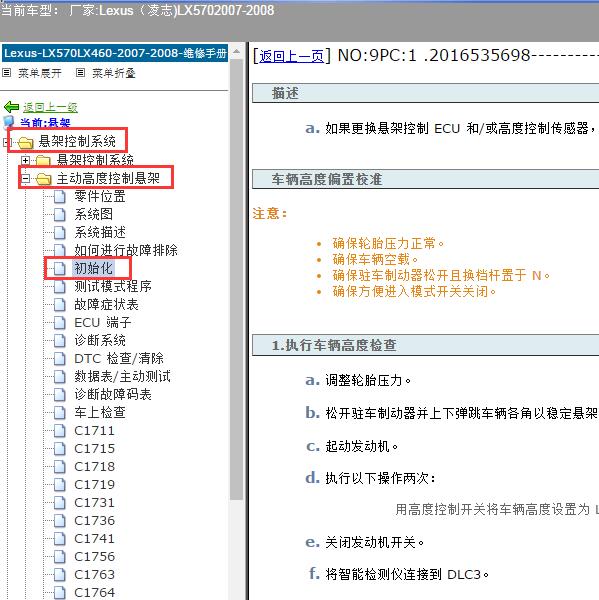Open 故障症状表 document

coord(106,305)
